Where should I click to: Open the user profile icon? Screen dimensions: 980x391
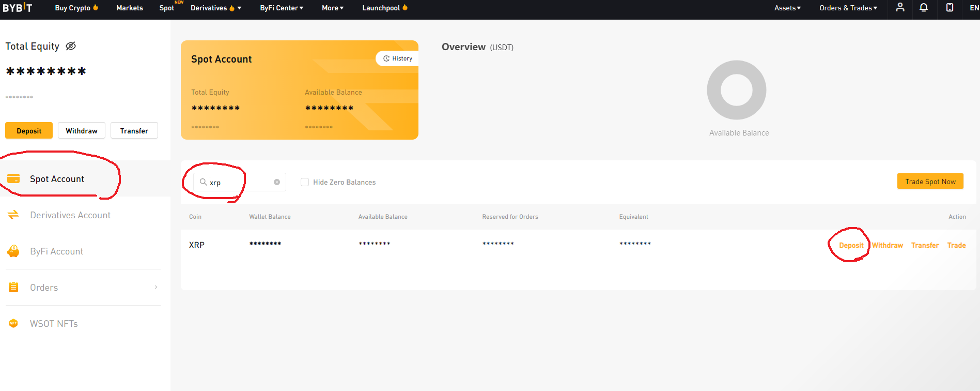tap(900, 7)
